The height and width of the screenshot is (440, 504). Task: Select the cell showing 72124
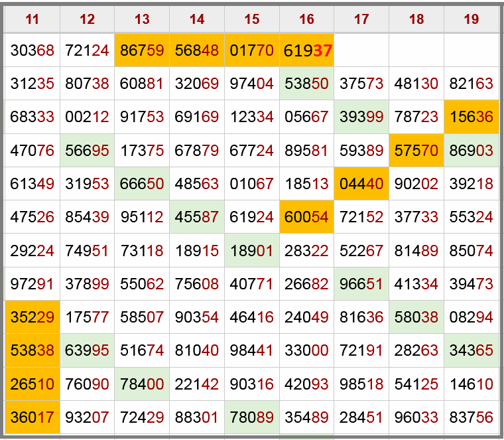(x=87, y=50)
